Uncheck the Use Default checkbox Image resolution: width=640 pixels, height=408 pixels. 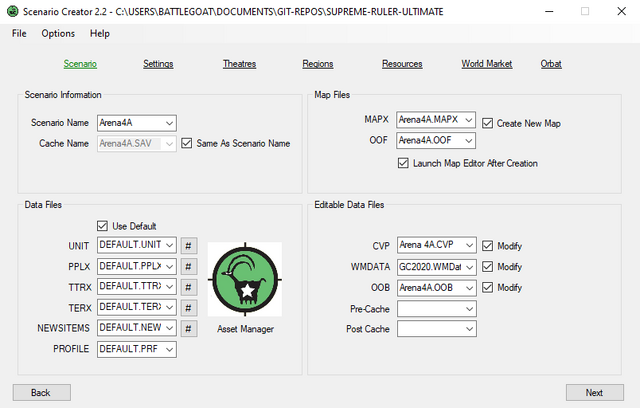102,226
